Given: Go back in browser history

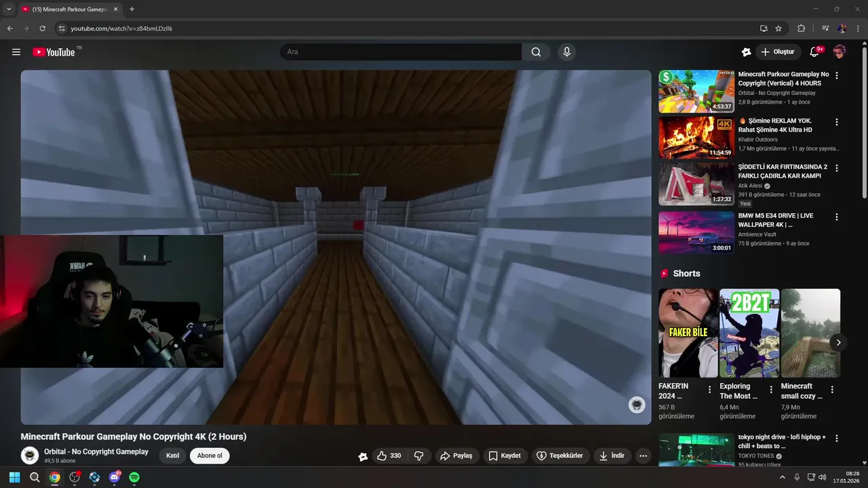Looking at the screenshot, I should coord(9,28).
